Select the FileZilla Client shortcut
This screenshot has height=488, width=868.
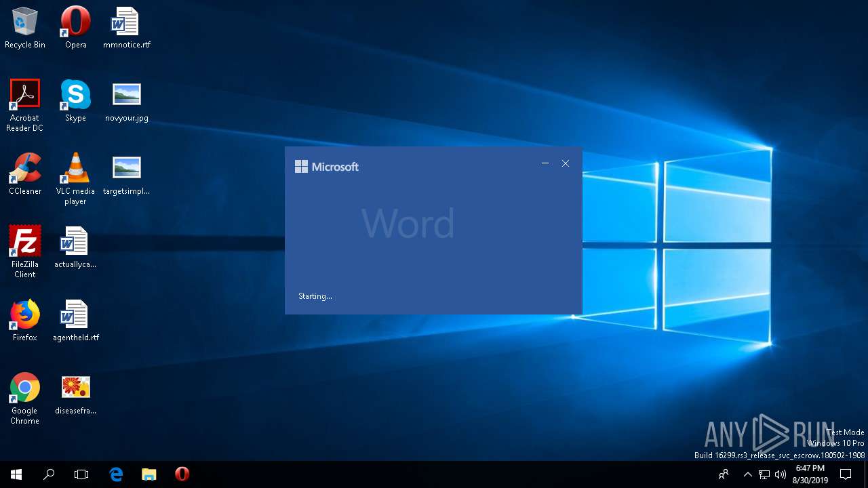pyautogui.click(x=25, y=252)
